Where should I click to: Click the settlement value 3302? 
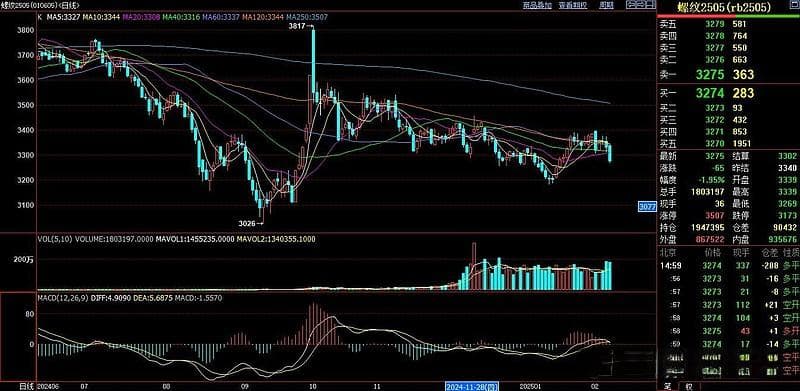(787, 157)
